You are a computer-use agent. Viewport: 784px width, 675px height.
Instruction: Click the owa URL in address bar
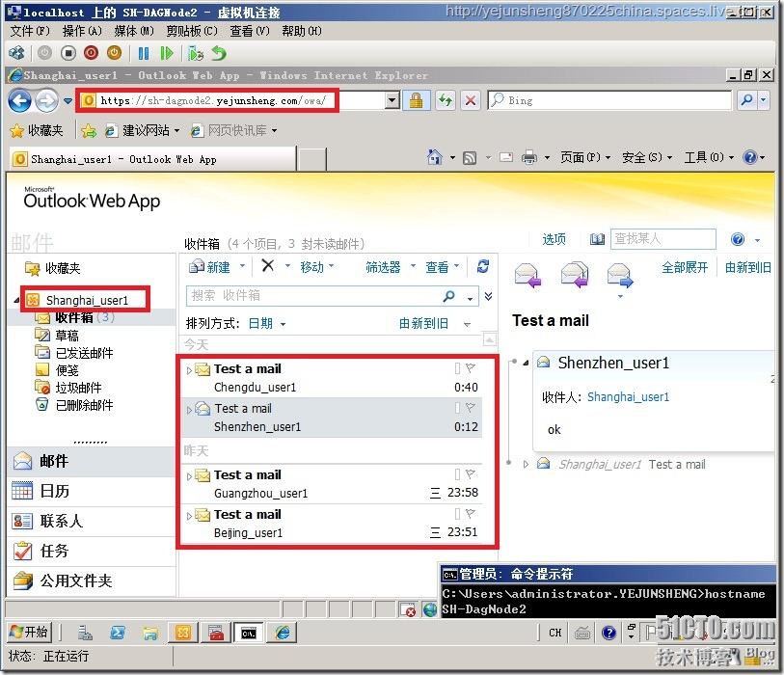pyautogui.click(x=213, y=100)
